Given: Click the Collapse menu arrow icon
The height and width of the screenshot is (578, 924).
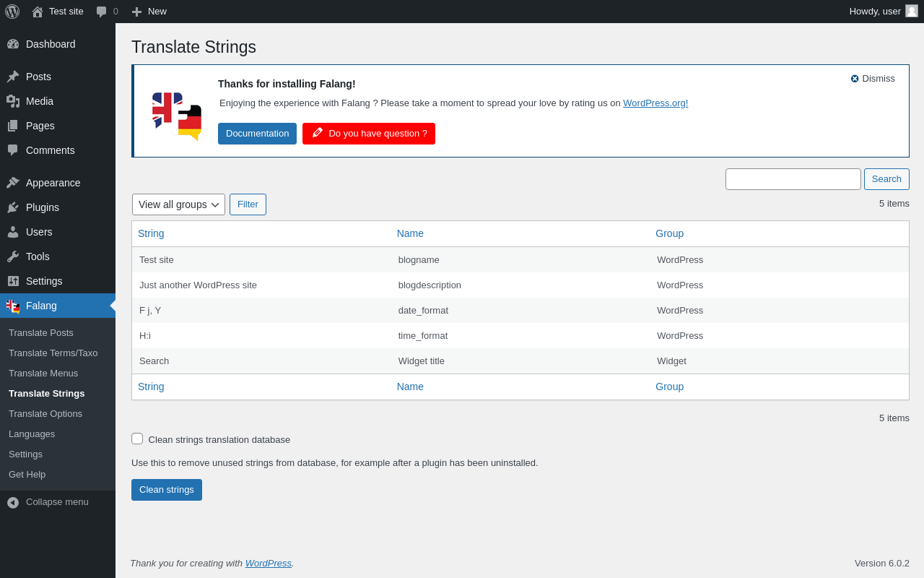Looking at the screenshot, I should click(x=13, y=502).
